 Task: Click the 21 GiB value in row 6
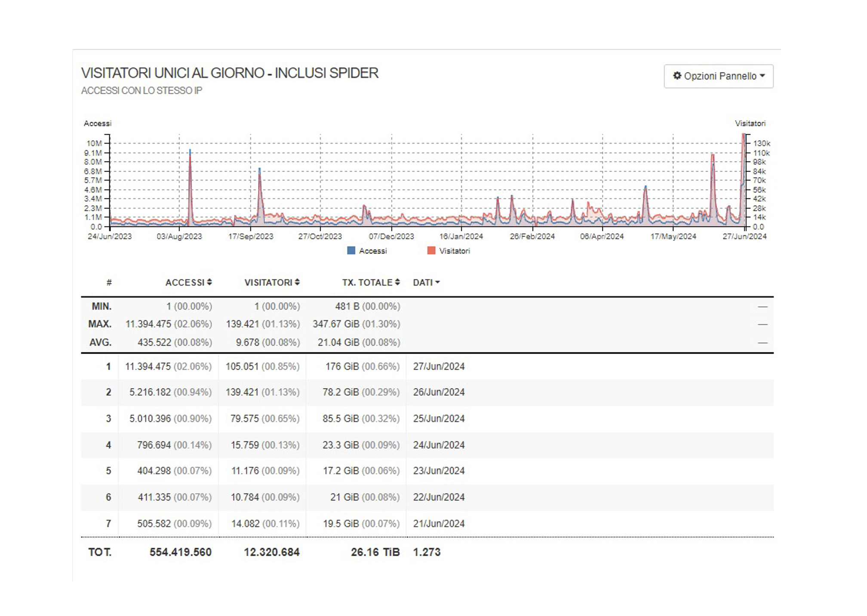[344, 497]
